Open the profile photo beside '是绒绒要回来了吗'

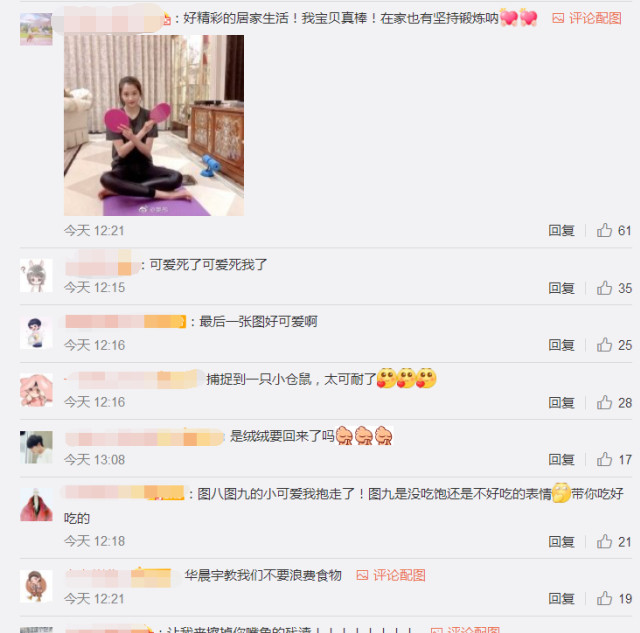(x=36, y=447)
